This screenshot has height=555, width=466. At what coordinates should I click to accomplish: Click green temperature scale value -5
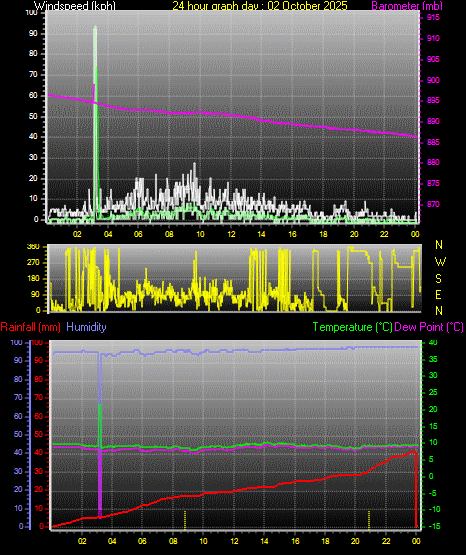pos(432,493)
